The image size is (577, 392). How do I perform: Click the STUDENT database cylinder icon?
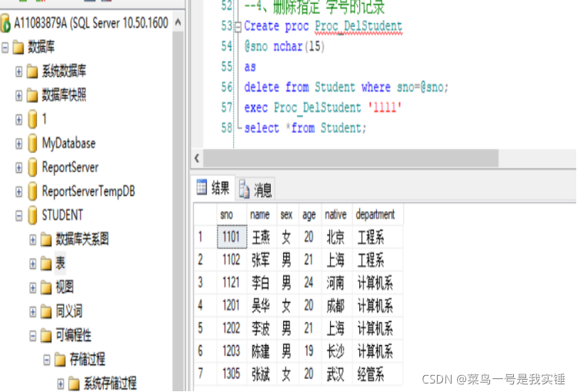pos(32,215)
